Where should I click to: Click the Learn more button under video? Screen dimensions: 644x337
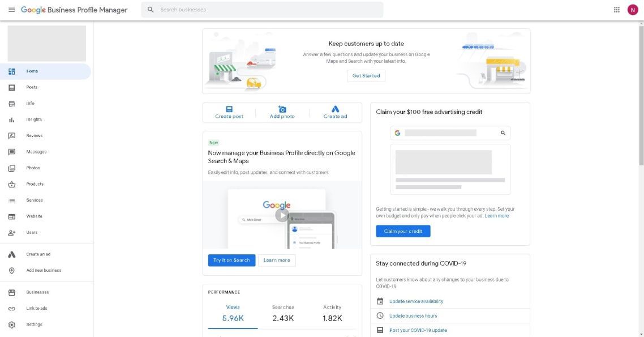tap(277, 260)
